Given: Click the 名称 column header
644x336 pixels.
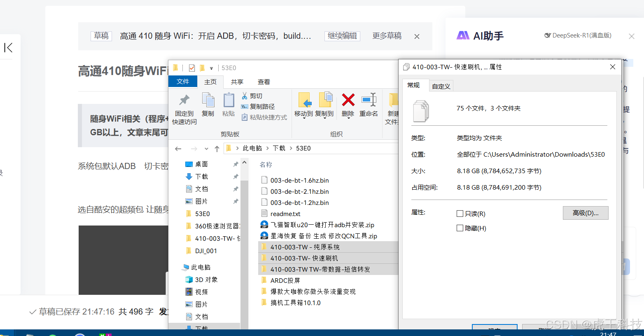Looking at the screenshot, I should (266, 164).
